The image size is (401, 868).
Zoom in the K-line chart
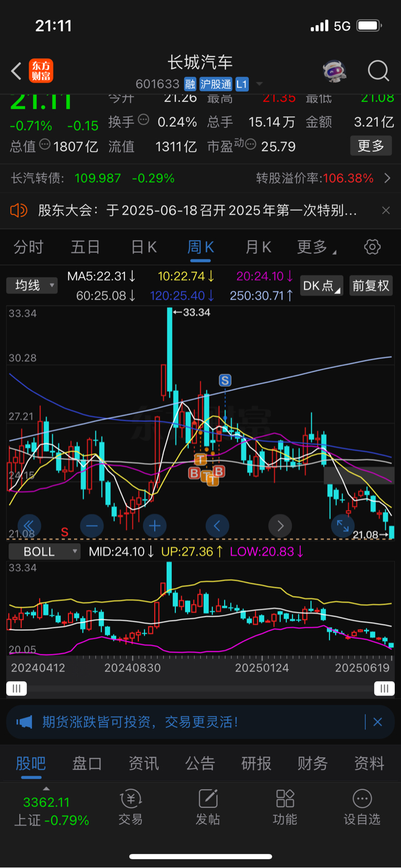155,526
